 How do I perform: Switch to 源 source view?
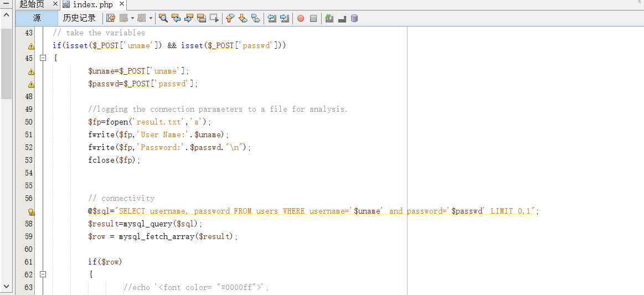[37, 18]
